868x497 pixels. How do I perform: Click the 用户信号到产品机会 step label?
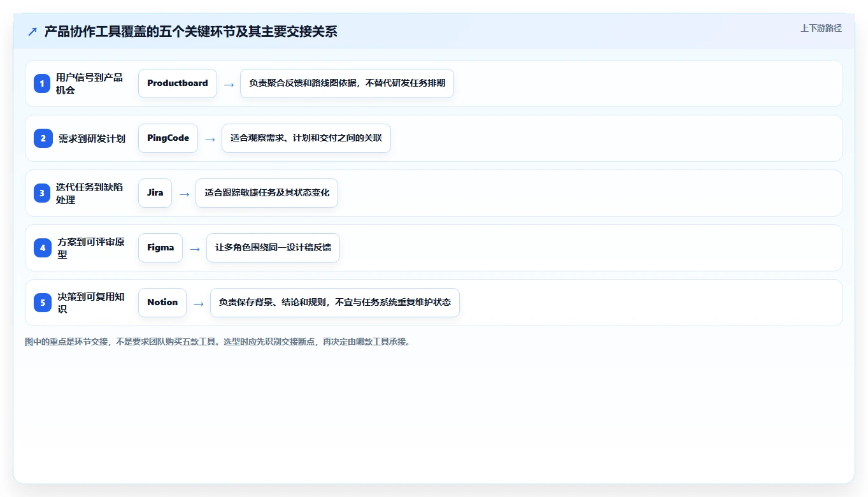(x=89, y=83)
